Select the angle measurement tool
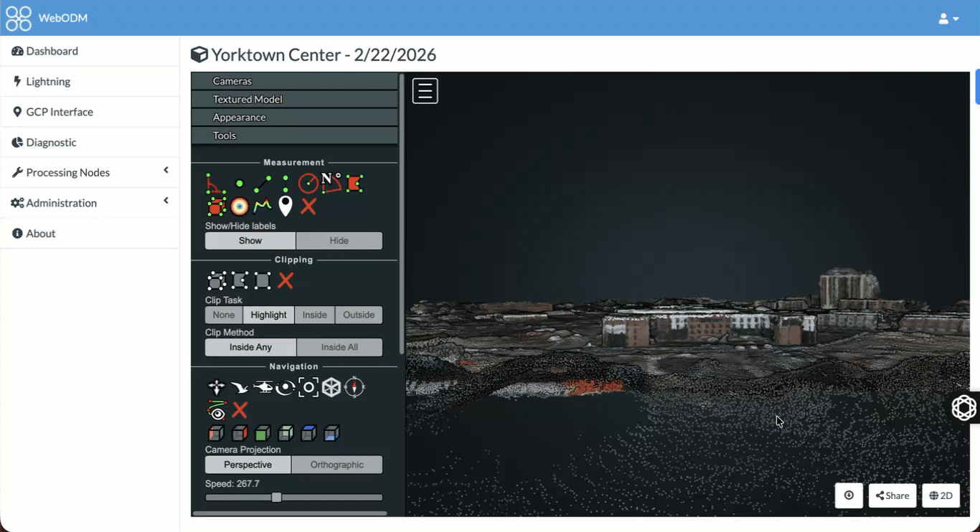 click(x=215, y=184)
